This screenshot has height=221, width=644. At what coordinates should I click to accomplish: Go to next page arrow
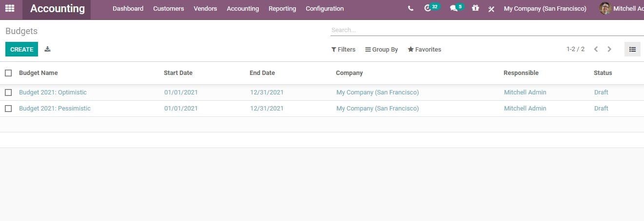click(x=609, y=49)
